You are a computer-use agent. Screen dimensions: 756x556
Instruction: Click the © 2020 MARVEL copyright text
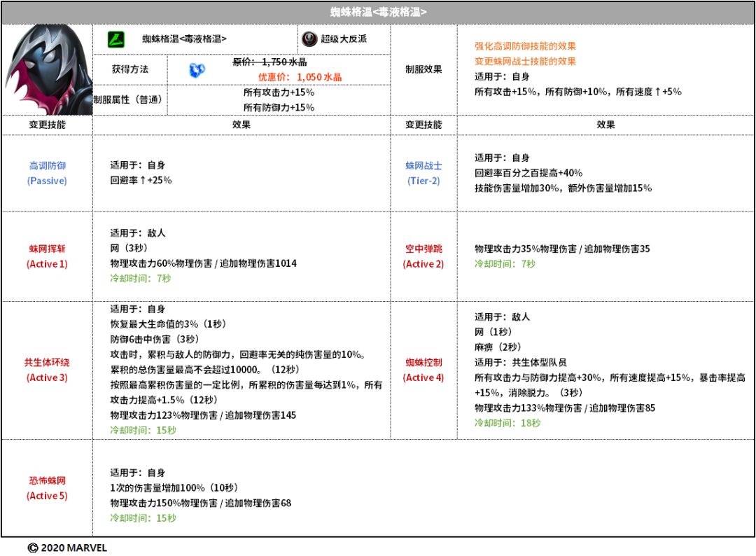click(x=67, y=548)
